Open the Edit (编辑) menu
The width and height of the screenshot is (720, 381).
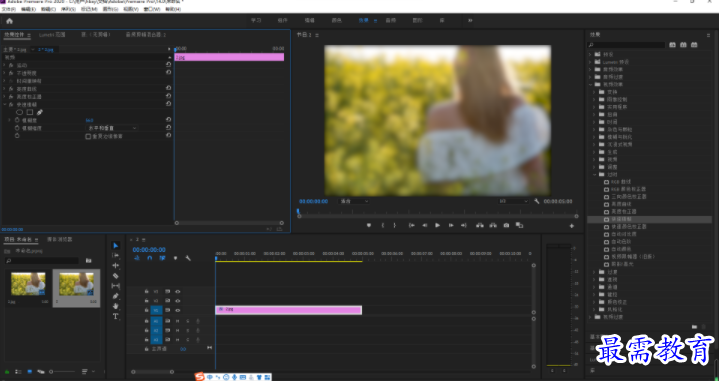click(x=28, y=9)
